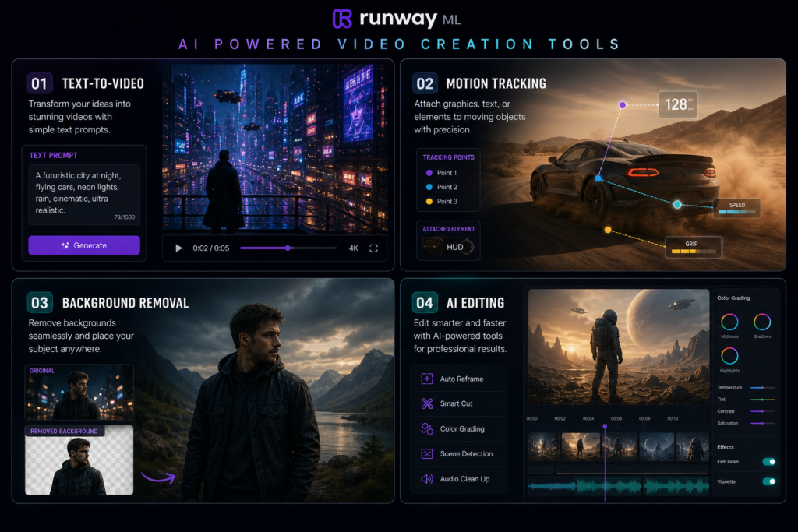
Task: Click the yellow tracking marker on the road
Action: [608, 230]
